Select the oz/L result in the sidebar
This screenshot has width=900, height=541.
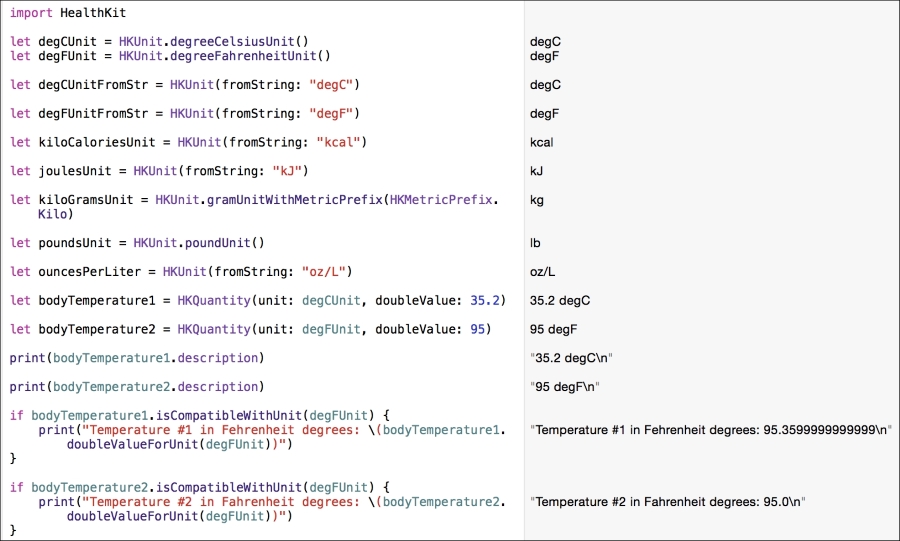542,272
